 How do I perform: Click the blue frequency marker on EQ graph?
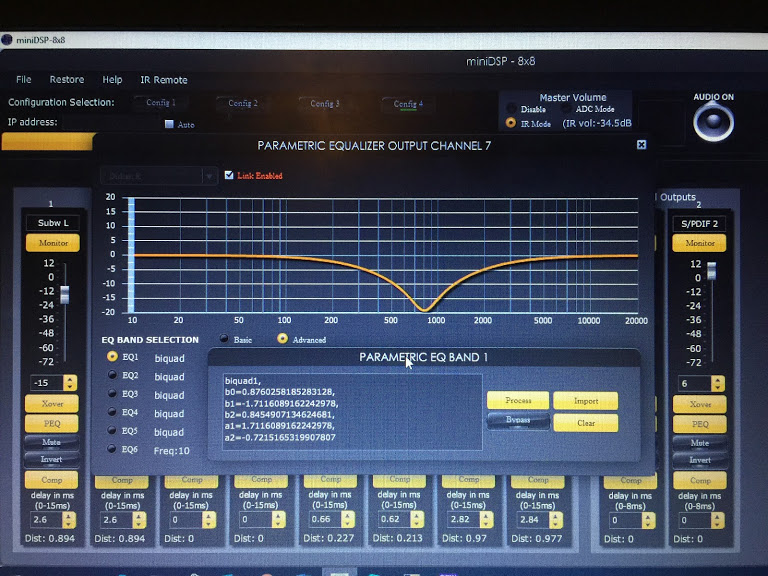tap(131, 255)
